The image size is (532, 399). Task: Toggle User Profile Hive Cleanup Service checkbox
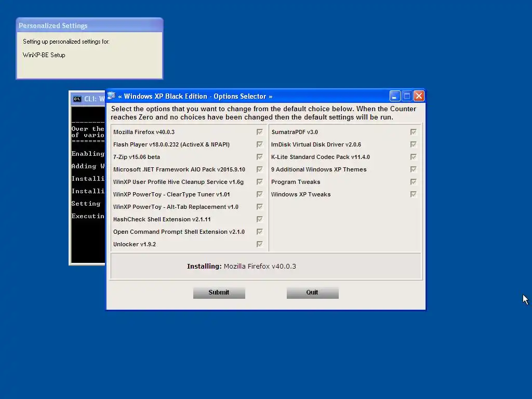pos(260,182)
